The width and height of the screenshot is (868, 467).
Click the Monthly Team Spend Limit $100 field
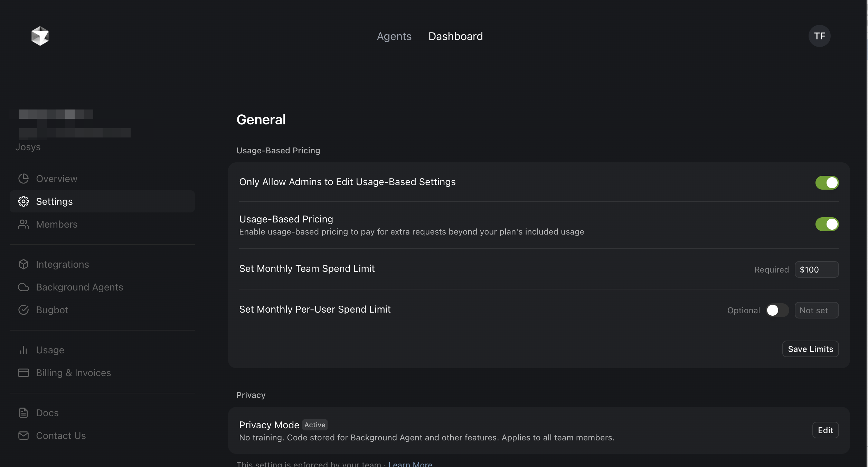(x=817, y=269)
